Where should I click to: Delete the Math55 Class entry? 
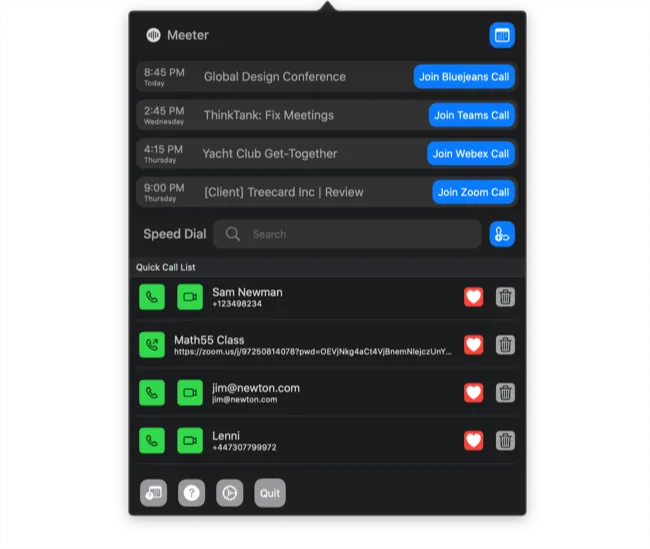point(505,345)
